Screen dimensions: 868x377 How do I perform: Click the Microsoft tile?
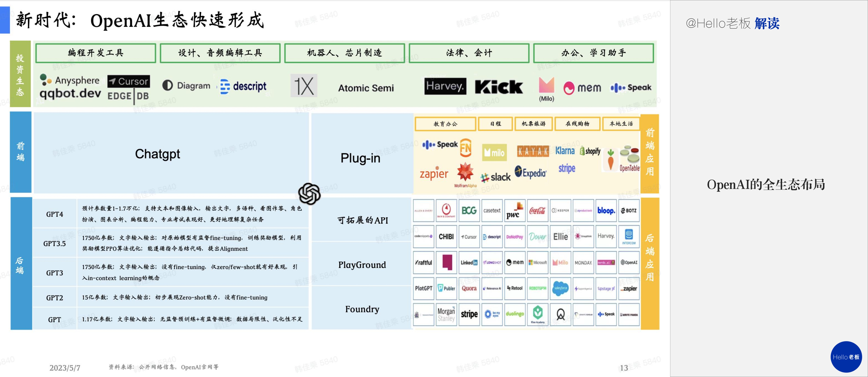click(x=537, y=262)
